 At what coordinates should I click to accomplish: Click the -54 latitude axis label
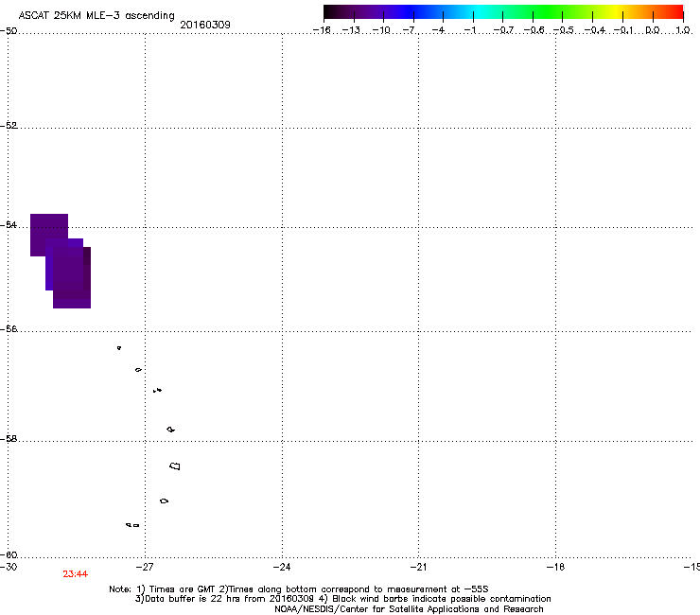point(9,224)
